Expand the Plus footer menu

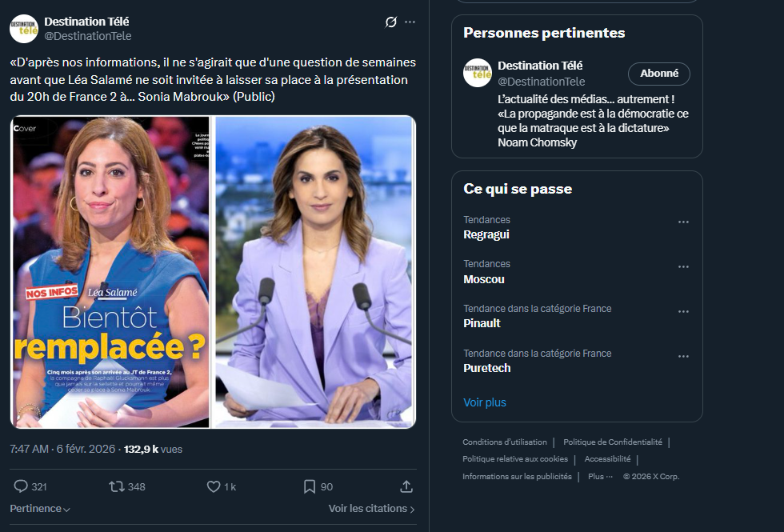600,476
